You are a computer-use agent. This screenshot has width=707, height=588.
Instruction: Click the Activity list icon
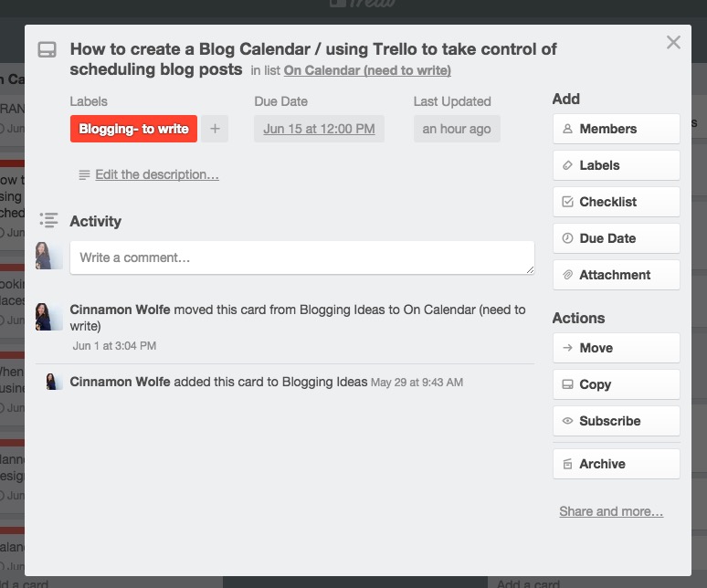[48, 220]
